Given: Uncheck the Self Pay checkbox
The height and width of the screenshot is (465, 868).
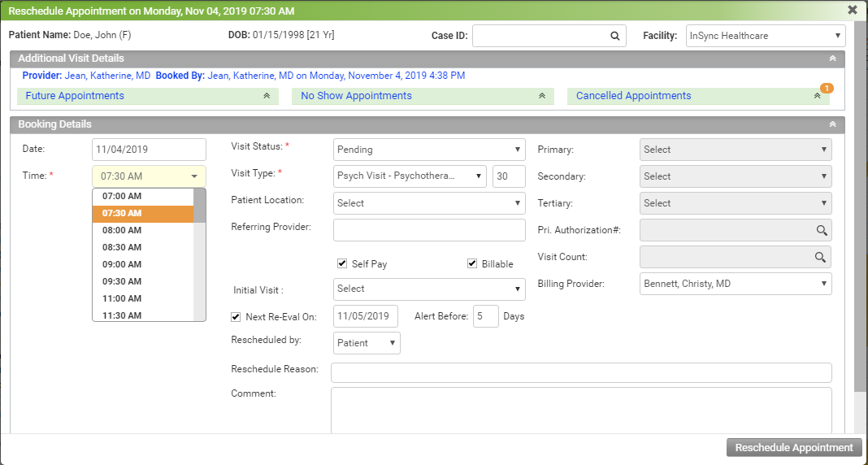Looking at the screenshot, I should 343,263.
